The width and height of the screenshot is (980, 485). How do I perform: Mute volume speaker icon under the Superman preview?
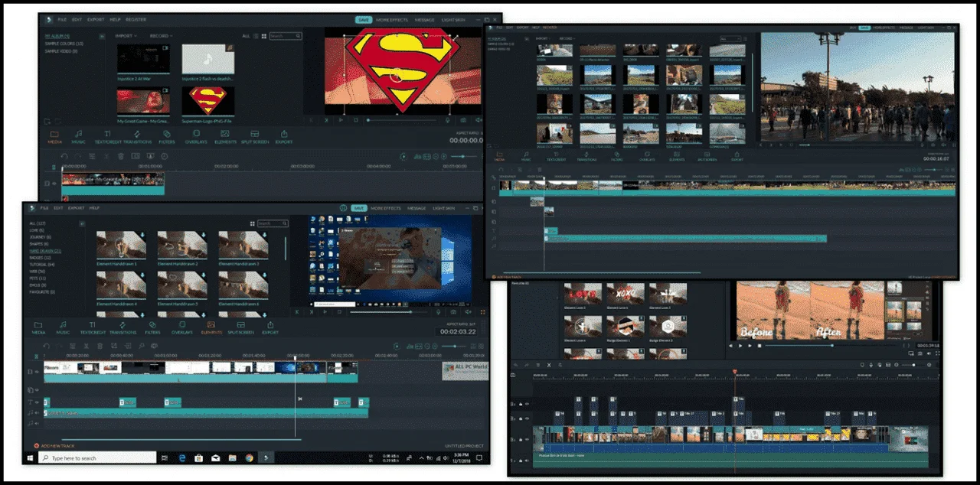[479, 119]
